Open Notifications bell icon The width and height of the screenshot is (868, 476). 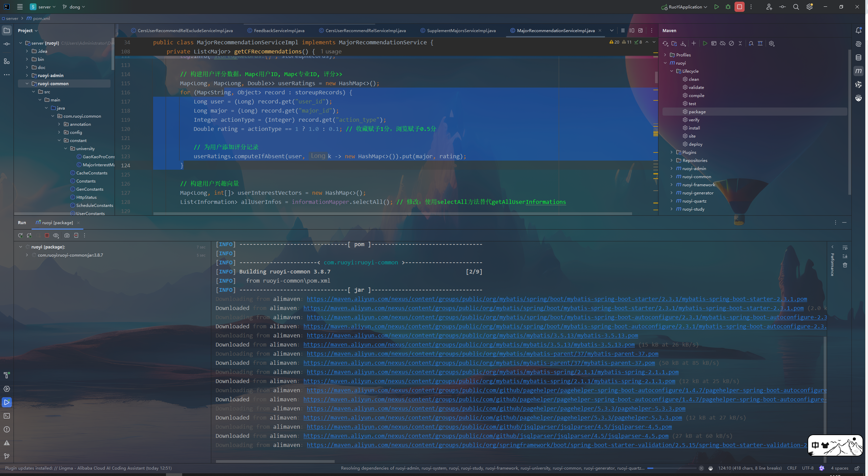pyautogui.click(x=858, y=30)
